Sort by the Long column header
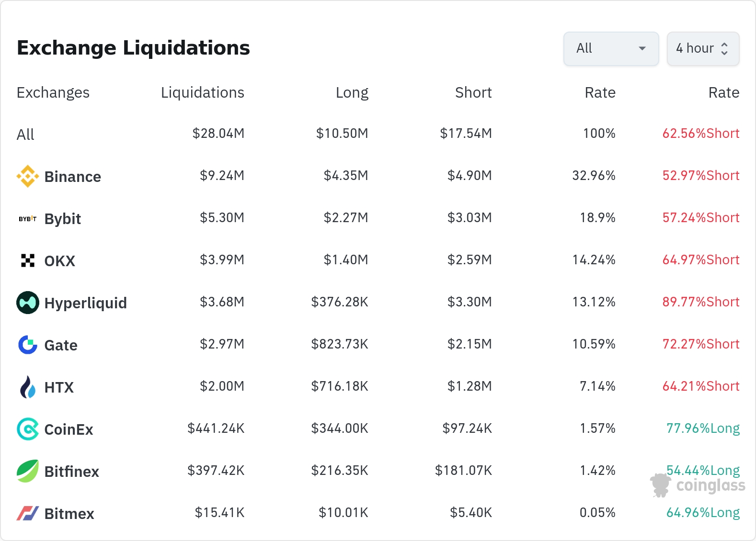 (x=352, y=92)
